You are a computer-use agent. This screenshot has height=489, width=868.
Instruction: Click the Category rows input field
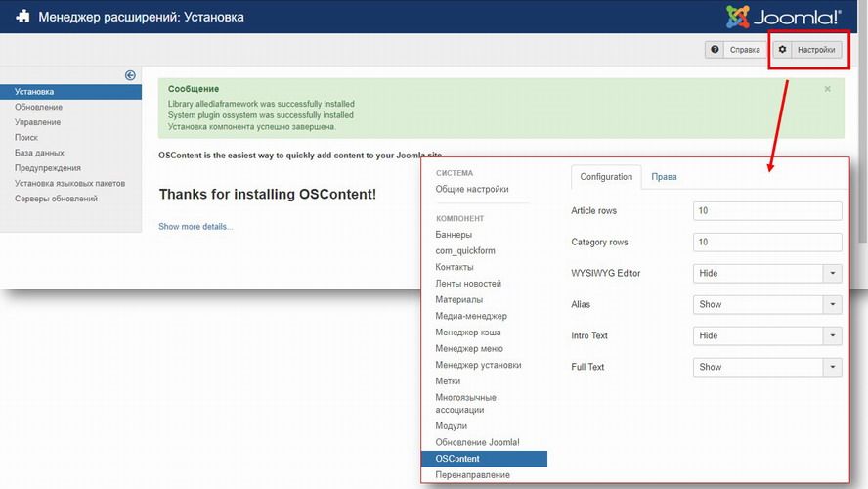[767, 242]
